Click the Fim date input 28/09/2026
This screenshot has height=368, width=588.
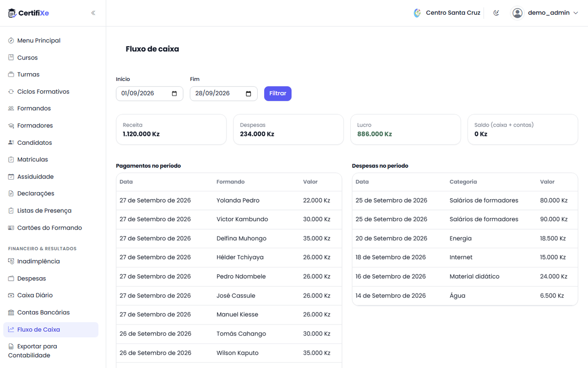click(223, 94)
